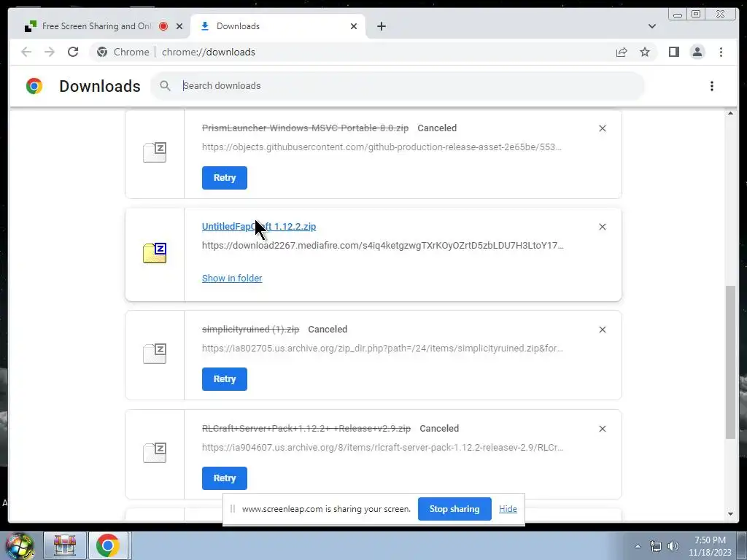Click the Canceled status beside PrismLauncher

pos(437,128)
